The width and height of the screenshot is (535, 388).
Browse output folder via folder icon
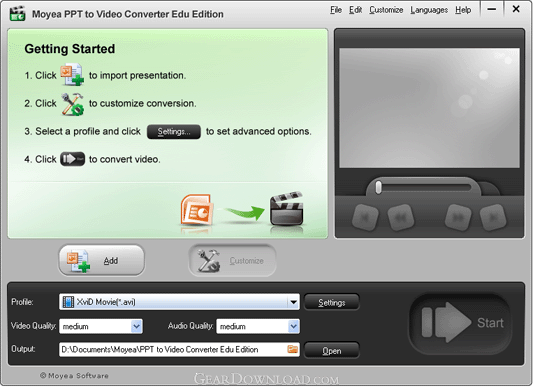point(292,349)
